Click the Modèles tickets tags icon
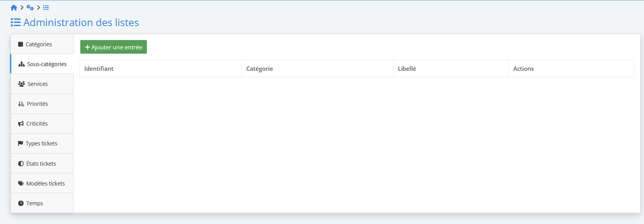 click(x=21, y=184)
